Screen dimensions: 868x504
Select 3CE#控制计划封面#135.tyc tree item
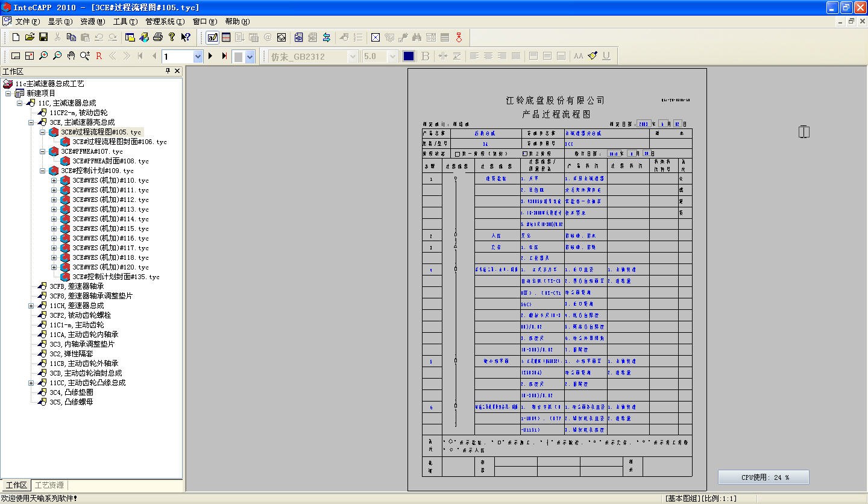point(116,277)
